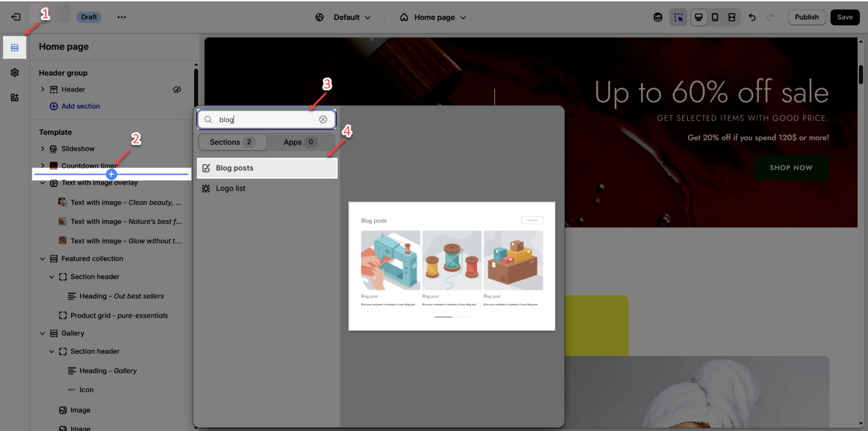Open app embeds icon in sidebar
868x431 pixels.
[x=15, y=98]
